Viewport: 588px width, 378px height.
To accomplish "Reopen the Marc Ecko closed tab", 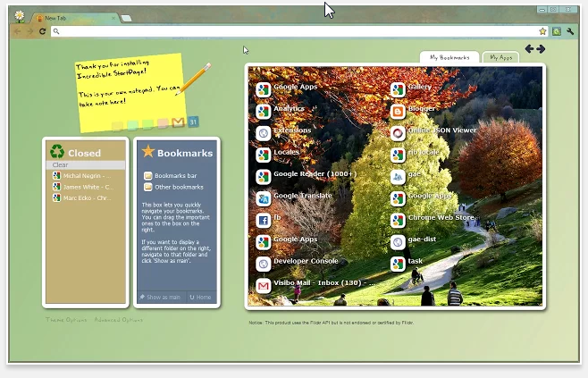I will (81, 198).
